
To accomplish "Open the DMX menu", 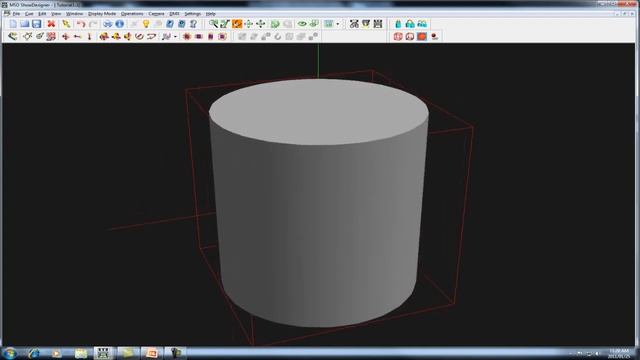I will [x=174, y=14].
